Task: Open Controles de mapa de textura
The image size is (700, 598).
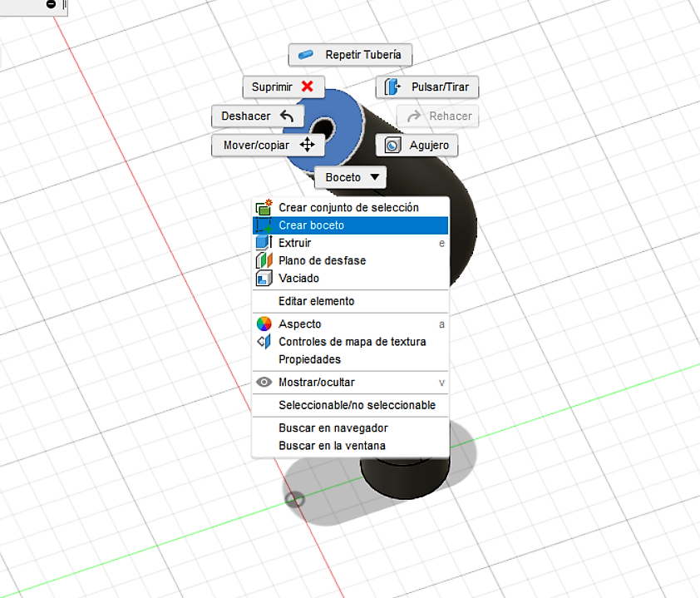Action: click(x=351, y=342)
